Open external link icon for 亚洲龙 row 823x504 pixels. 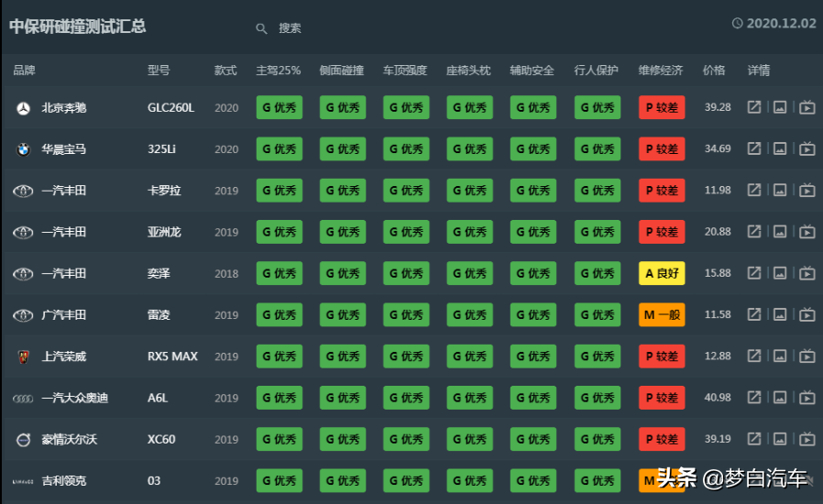click(754, 232)
